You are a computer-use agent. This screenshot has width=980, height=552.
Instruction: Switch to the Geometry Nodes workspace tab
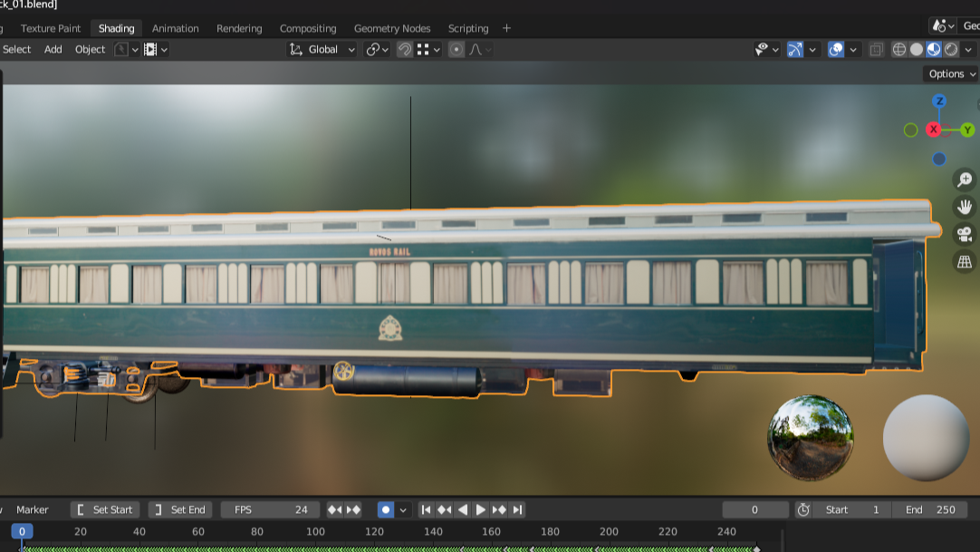click(392, 28)
